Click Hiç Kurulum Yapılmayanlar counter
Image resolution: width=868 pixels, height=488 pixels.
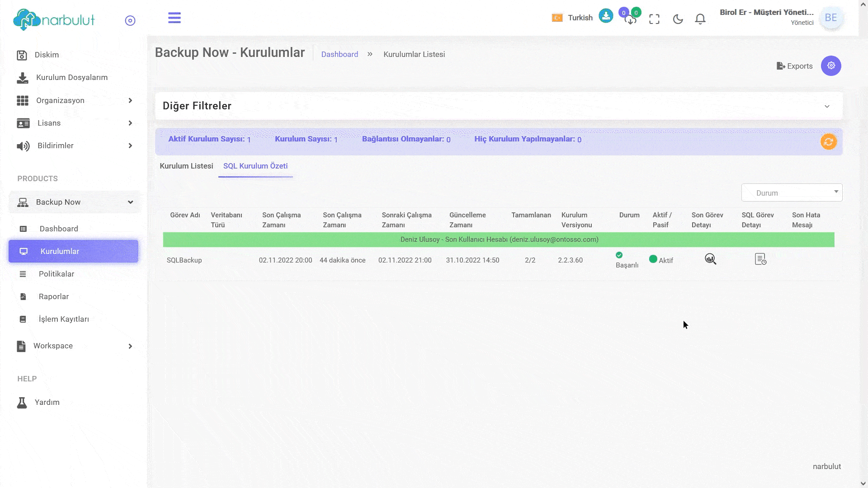(x=528, y=139)
